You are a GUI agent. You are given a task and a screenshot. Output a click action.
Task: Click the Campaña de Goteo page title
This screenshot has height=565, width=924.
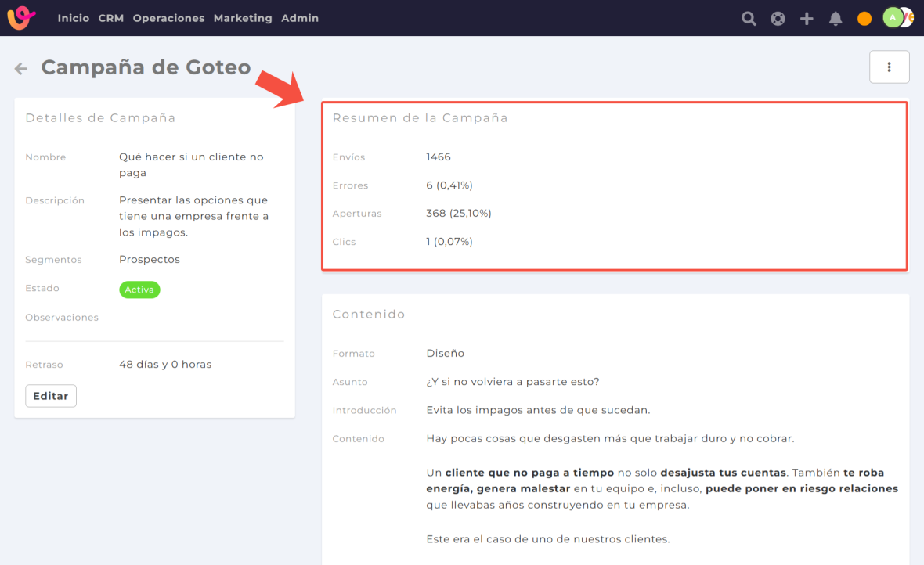coord(146,67)
